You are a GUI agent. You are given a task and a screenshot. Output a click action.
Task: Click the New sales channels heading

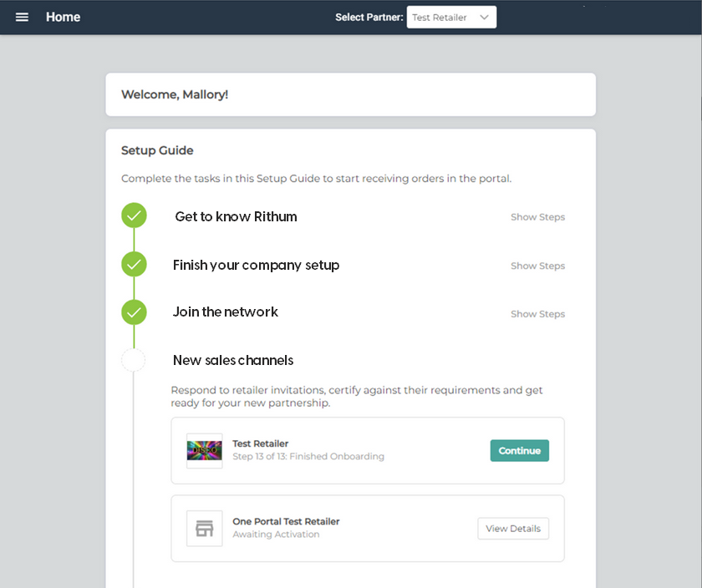click(x=233, y=361)
